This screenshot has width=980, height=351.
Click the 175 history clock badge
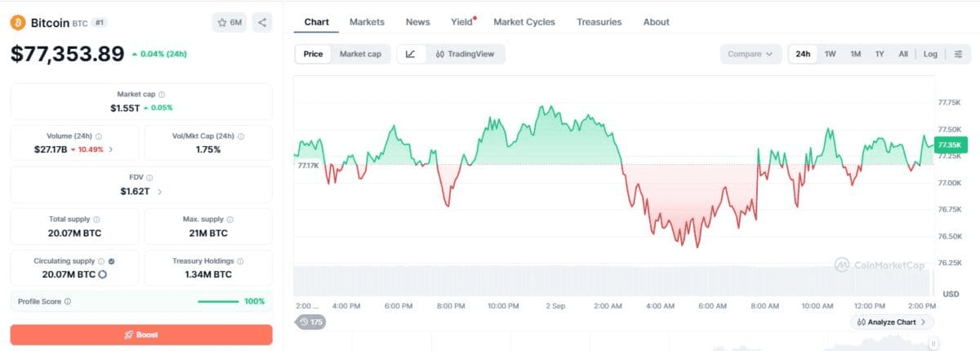pos(311,322)
